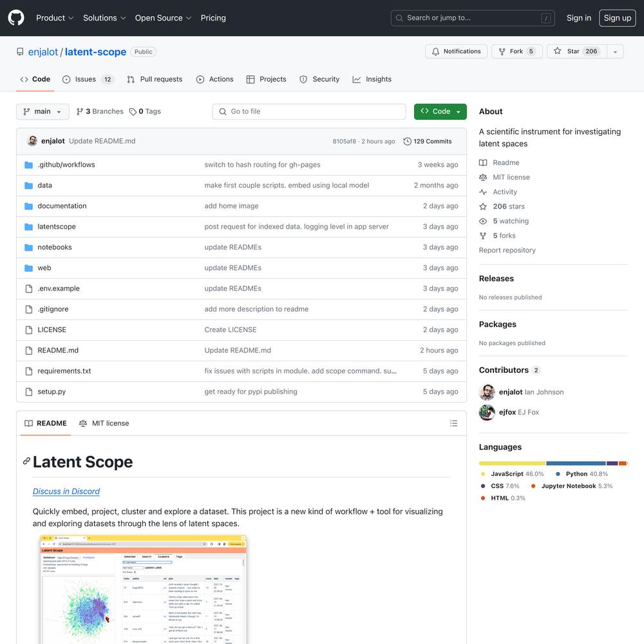Click the MIT license scale icon in About
The width and height of the screenshot is (644, 644).
point(483,177)
